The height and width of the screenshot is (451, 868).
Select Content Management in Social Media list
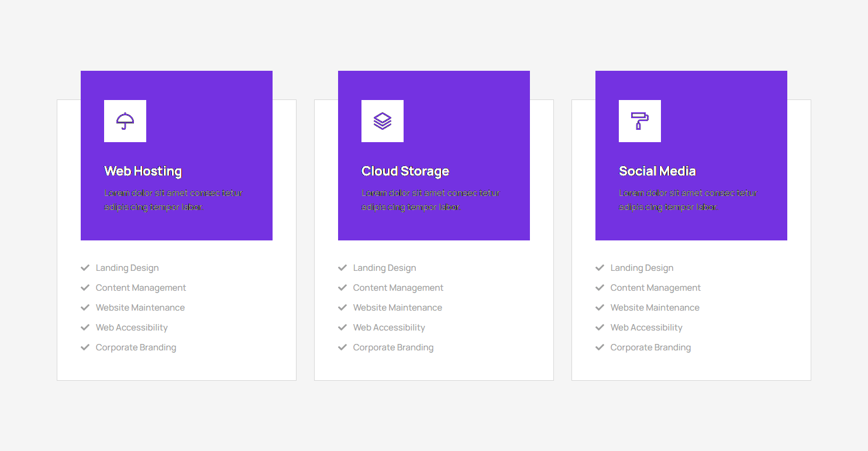[x=655, y=288]
